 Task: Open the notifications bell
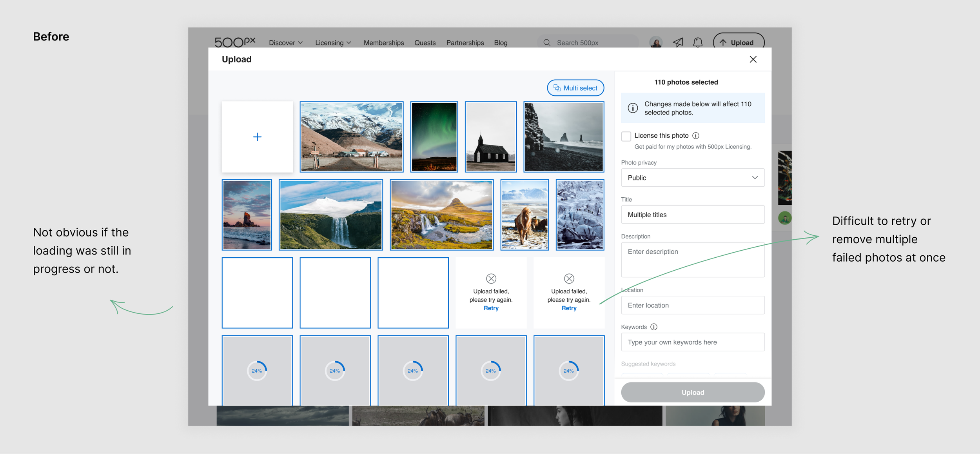[x=698, y=42]
